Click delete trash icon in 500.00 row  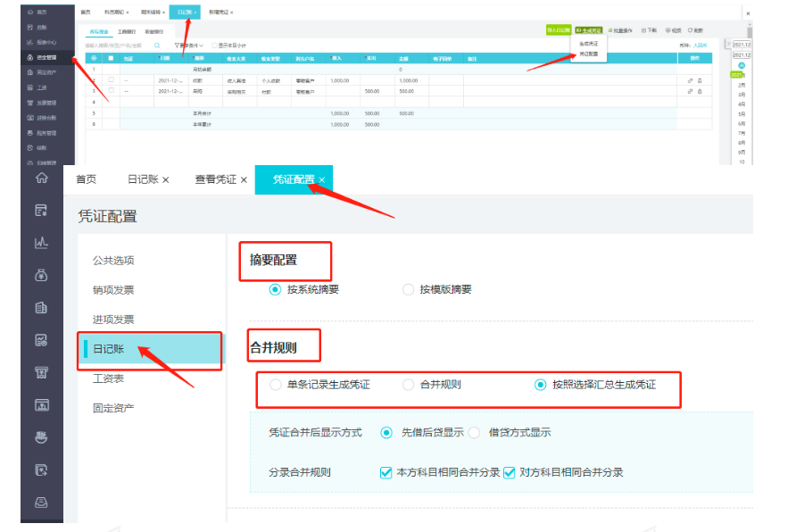700,91
